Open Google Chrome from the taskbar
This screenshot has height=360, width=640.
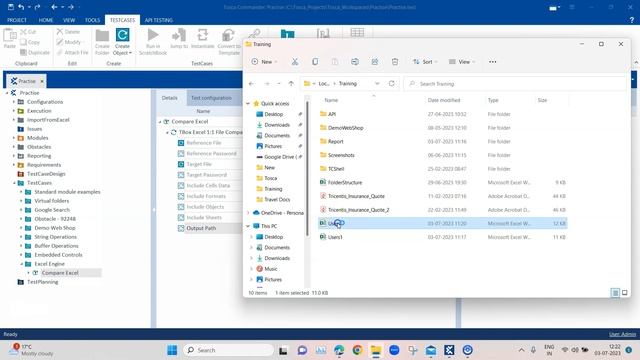[358, 350]
